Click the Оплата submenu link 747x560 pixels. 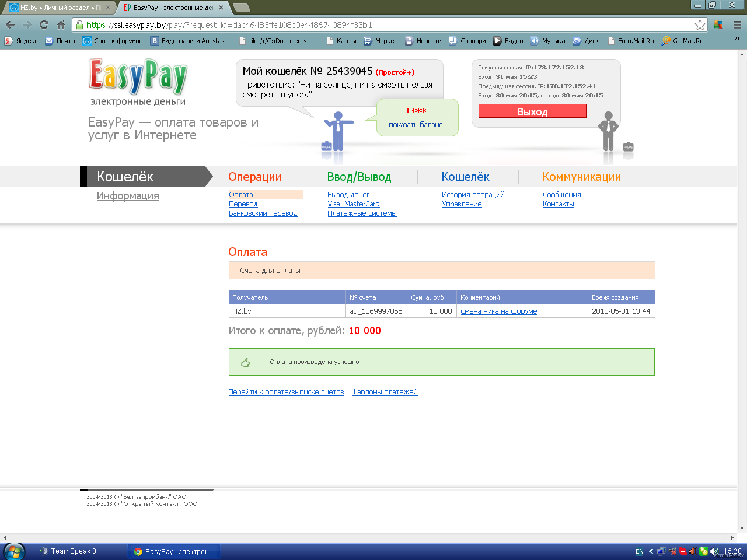[x=241, y=195]
